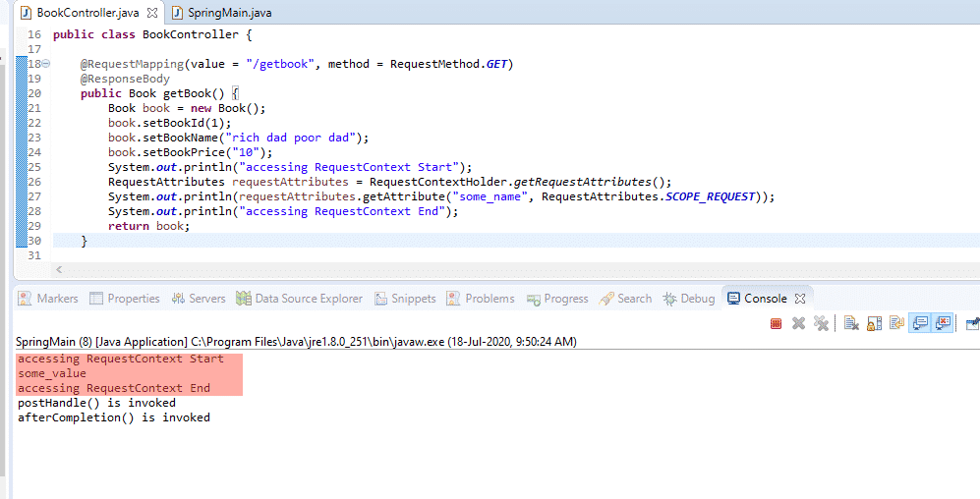Select the Data Source Explorer tab

pyautogui.click(x=300, y=299)
